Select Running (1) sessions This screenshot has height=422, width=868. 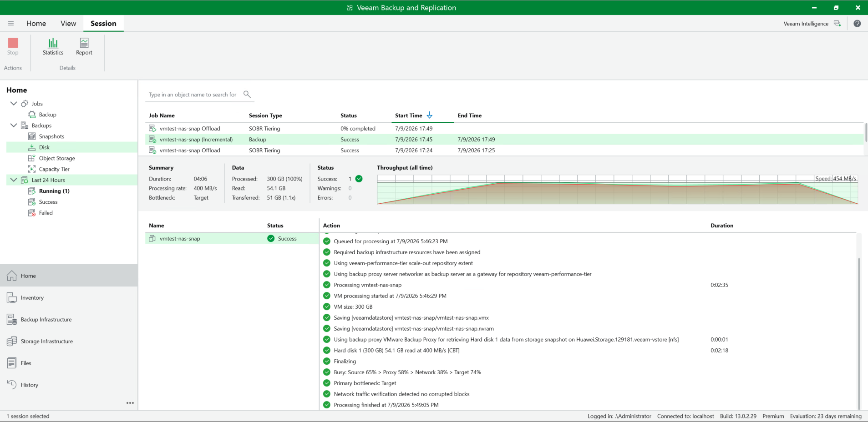click(54, 191)
